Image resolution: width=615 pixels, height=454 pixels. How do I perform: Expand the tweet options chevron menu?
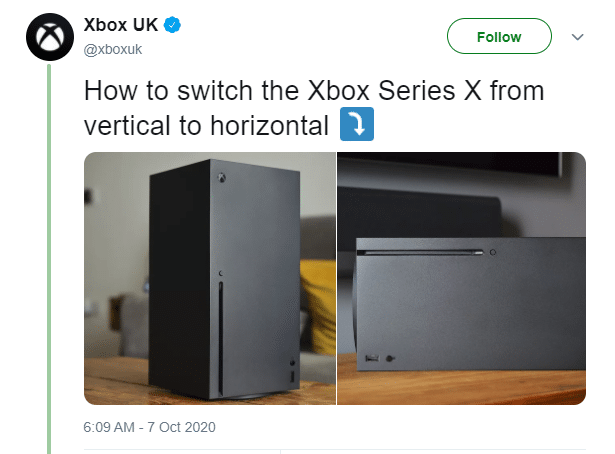pos(577,37)
